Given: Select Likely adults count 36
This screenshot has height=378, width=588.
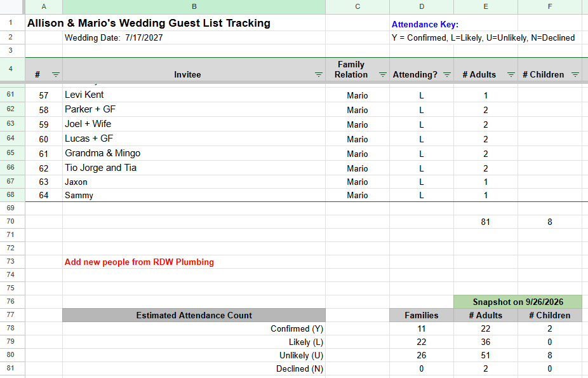Looking at the screenshot, I should (486, 342).
